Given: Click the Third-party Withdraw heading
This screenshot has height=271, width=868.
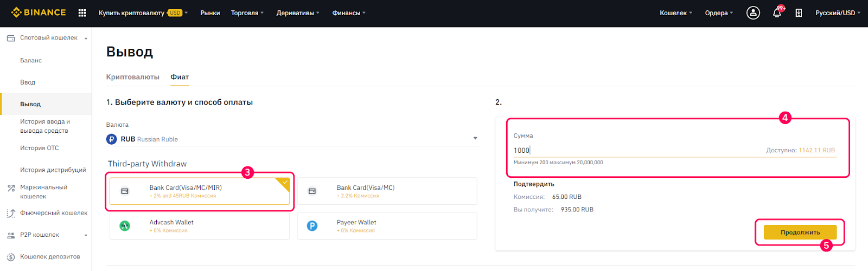Looking at the screenshot, I should (x=147, y=164).
